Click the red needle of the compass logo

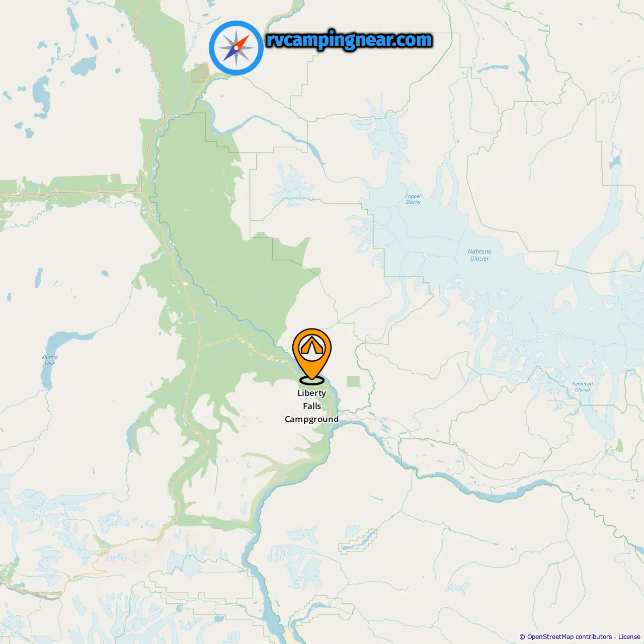pos(242,42)
